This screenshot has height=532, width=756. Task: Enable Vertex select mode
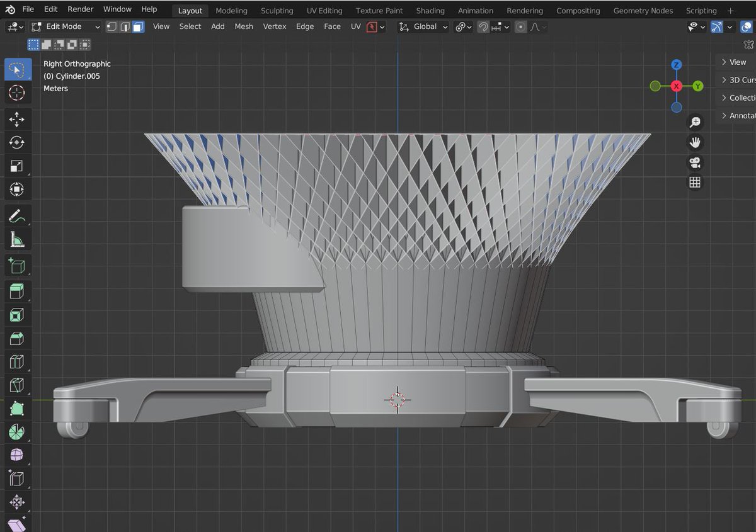(x=112, y=26)
